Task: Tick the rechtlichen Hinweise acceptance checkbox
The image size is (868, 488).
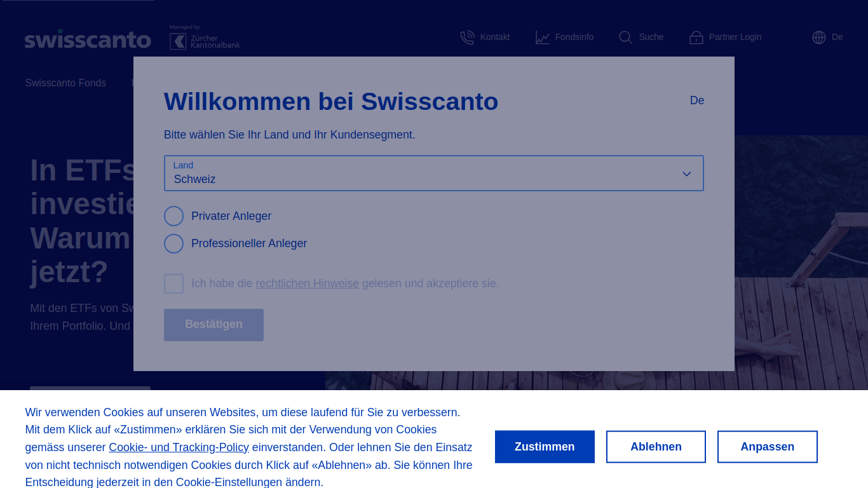Action: coord(173,283)
